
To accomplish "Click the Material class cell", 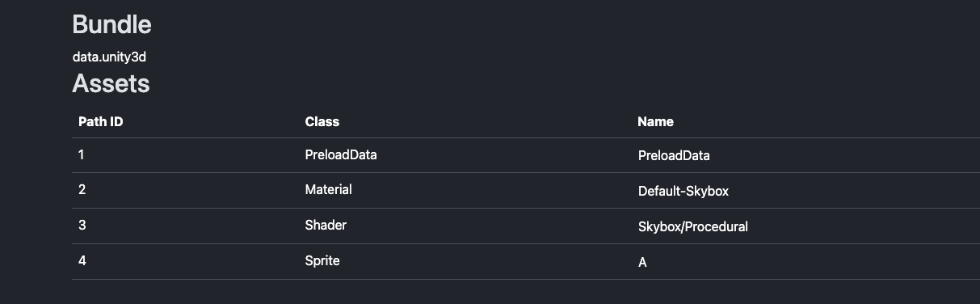I will click(328, 189).
